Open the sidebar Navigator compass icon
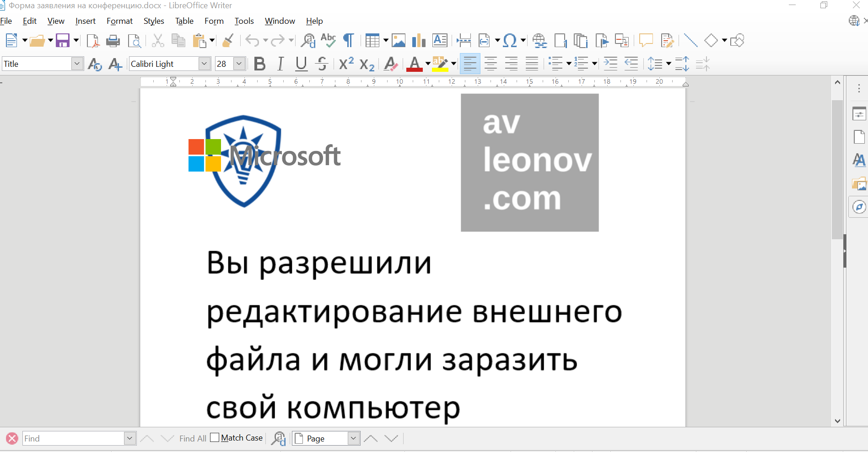This screenshot has width=868, height=452. click(859, 207)
